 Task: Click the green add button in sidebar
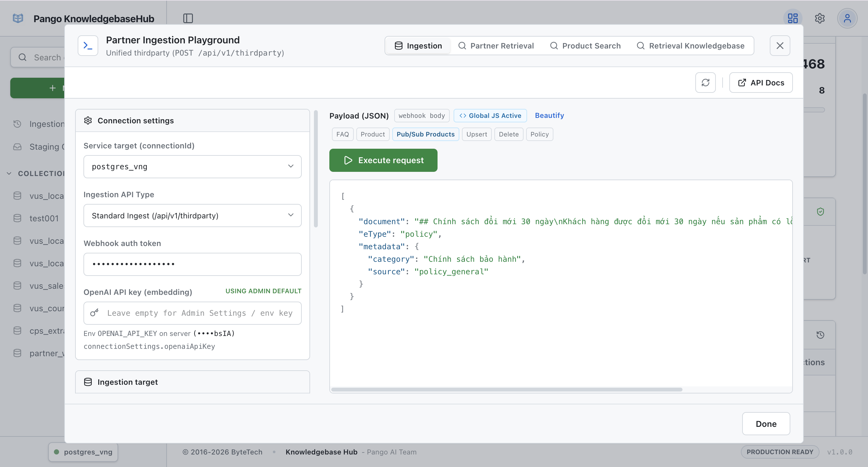tap(38, 88)
